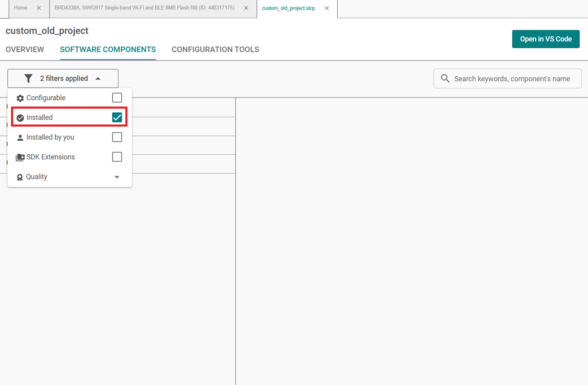Uncheck the Installed filter checkbox

pos(117,118)
